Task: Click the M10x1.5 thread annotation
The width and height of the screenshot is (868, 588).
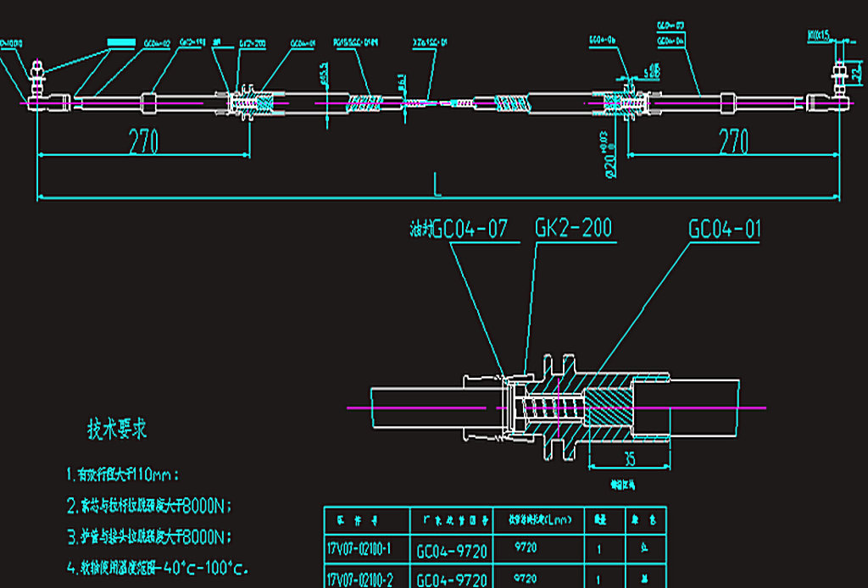Action: (x=819, y=36)
